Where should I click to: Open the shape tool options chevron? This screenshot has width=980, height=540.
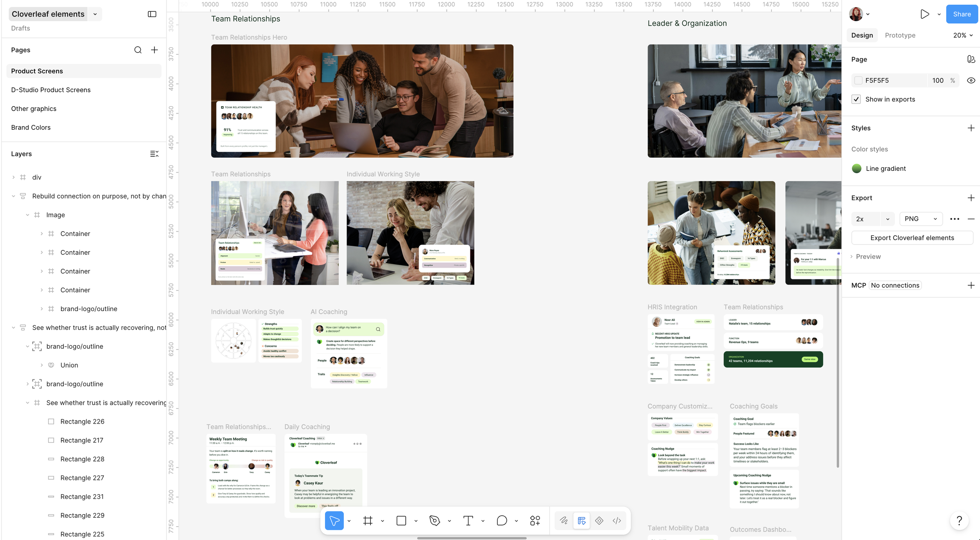coord(416,521)
